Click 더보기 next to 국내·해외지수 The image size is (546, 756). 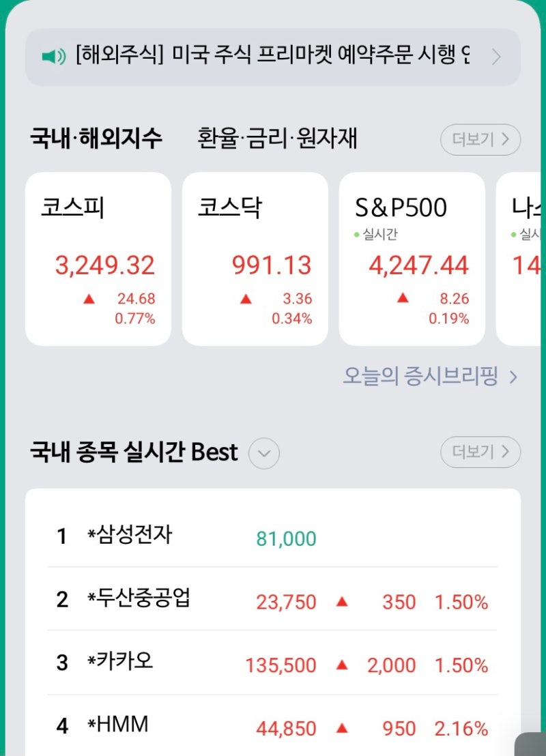480,139
